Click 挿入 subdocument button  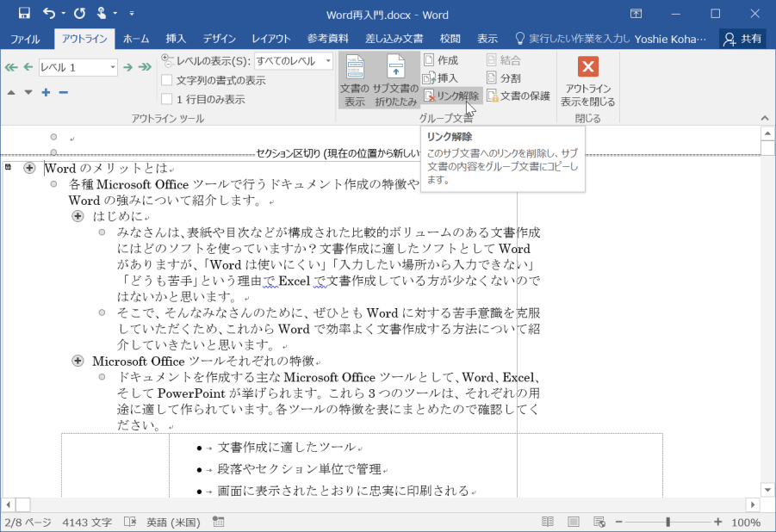(x=440, y=78)
